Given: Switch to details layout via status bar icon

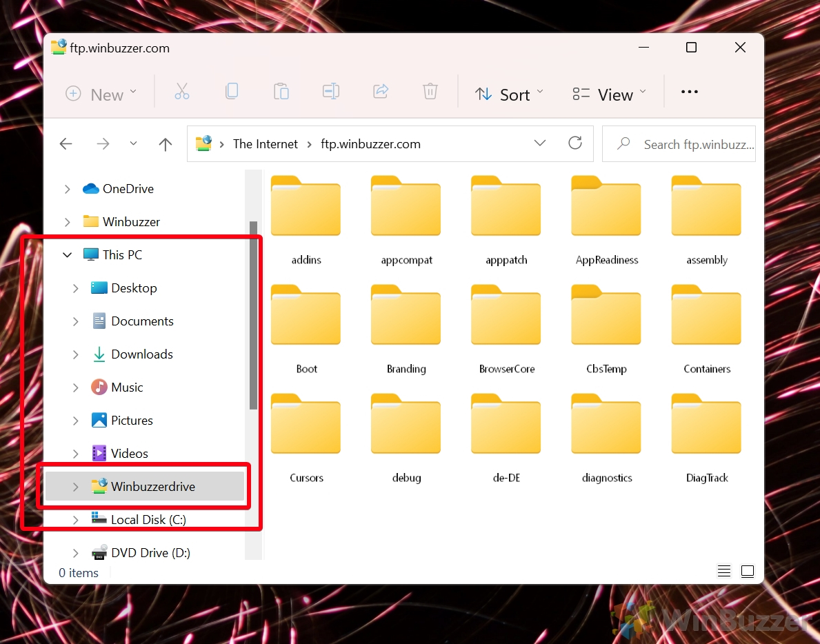Looking at the screenshot, I should [723, 571].
